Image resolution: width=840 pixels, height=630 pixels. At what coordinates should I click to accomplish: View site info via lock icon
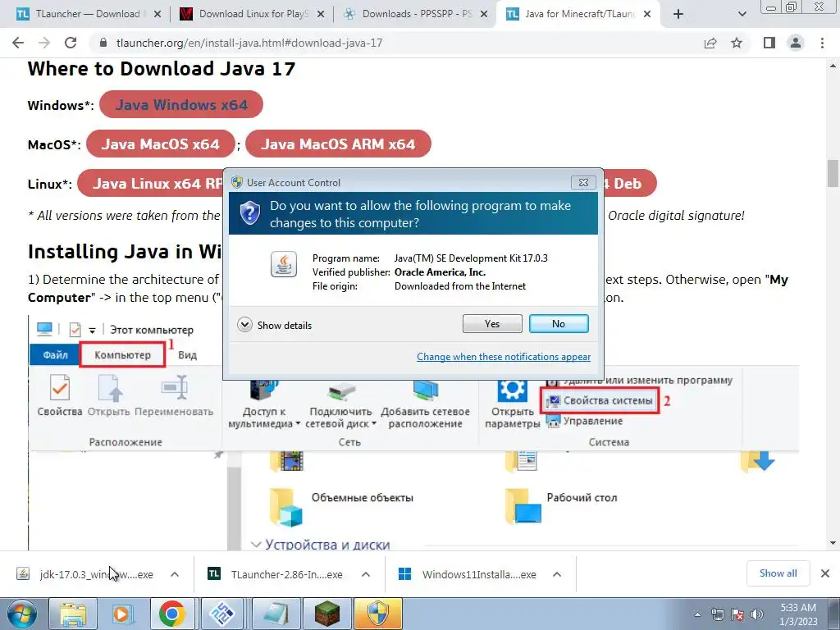click(103, 43)
